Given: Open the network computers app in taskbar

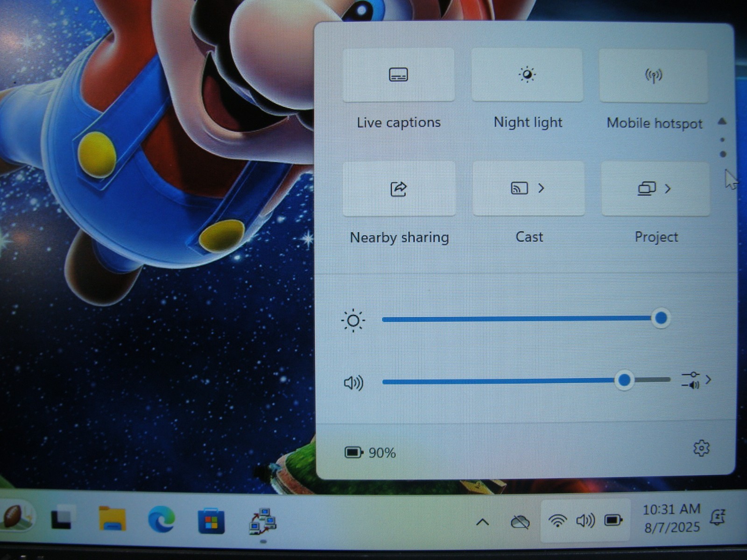Looking at the screenshot, I should [x=262, y=522].
